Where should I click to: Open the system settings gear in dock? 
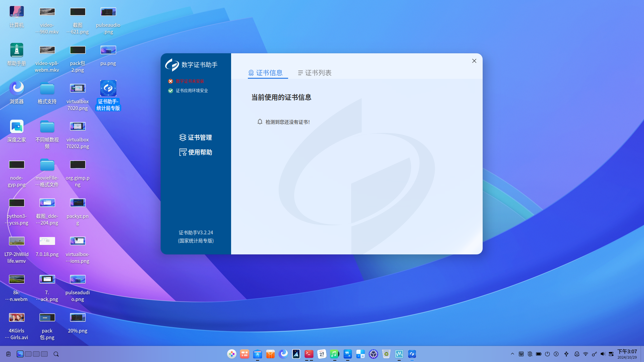click(373, 354)
